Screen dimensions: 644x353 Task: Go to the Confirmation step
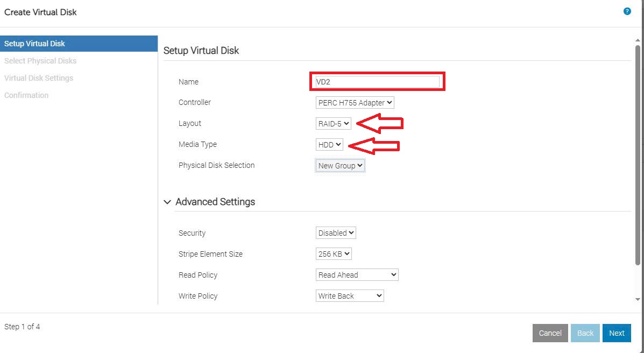(26, 95)
